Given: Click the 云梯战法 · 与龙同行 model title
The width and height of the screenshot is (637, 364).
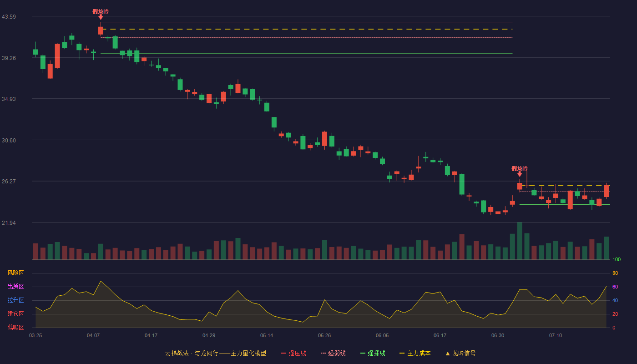Looking at the screenshot, I should [x=215, y=353].
